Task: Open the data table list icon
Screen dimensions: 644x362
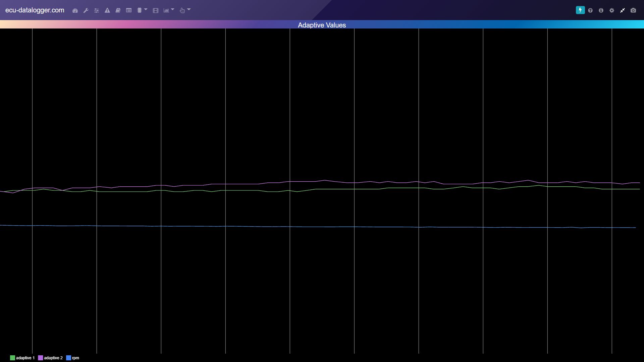Action: (x=129, y=10)
